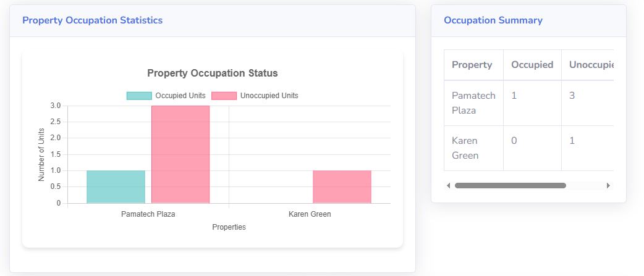This screenshot has width=644, height=276.
Task: Click the teal Occupied Units legend color box
Action: (139, 96)
